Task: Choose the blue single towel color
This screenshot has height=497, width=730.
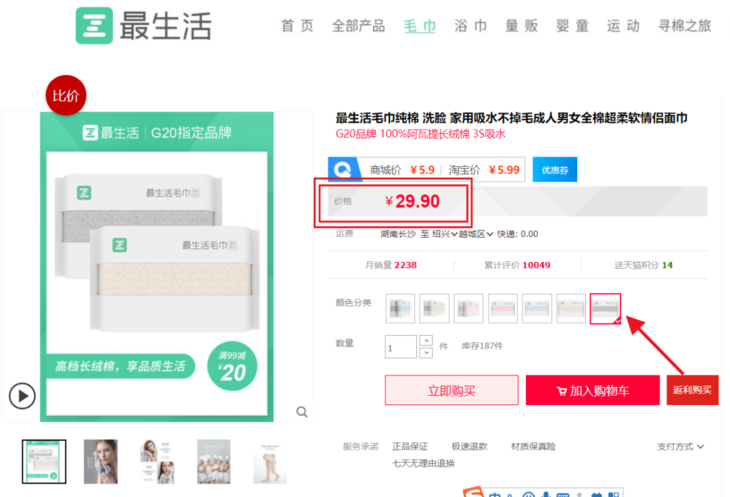Action: [537, 308]
